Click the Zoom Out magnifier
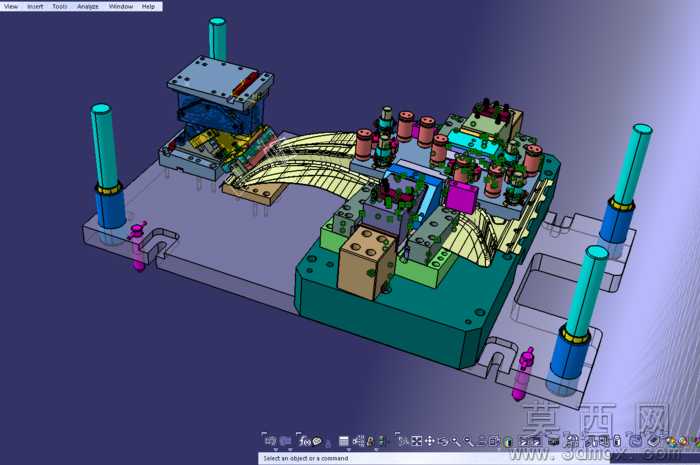 pyautogui.click(x=469, y=441)
